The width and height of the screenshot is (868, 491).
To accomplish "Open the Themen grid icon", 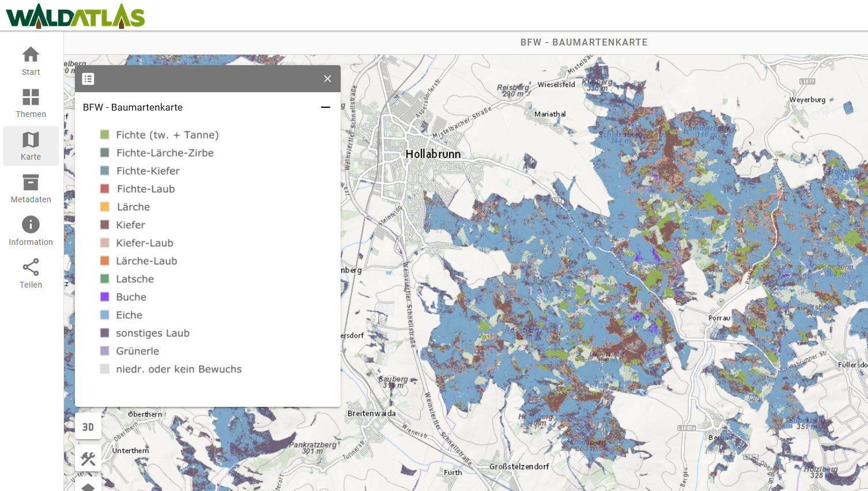I will tap(31, 97).
